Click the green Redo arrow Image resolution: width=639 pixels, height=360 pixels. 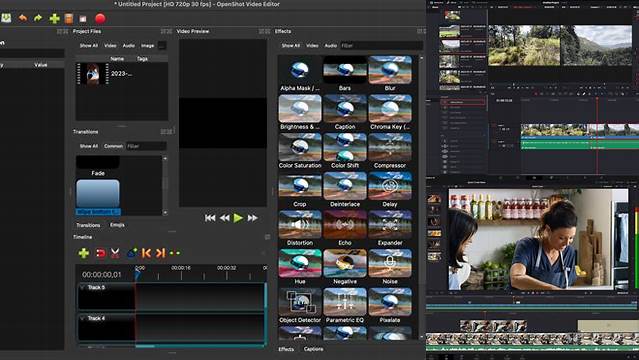pos(38,18)
